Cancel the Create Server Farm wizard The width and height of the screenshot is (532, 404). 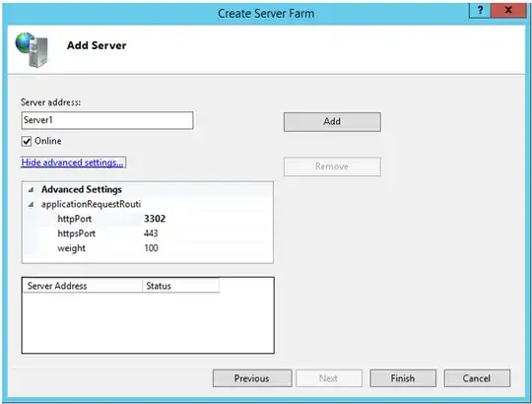pyautogui.click(x=477, y=378)
